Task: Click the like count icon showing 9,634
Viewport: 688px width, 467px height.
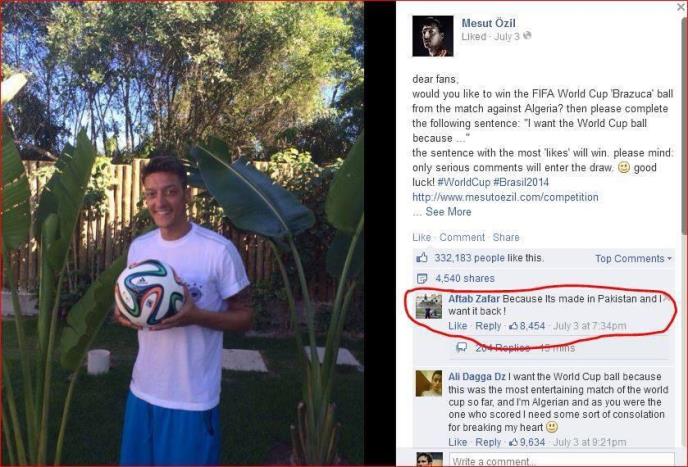Action: [x=513, y=442]
